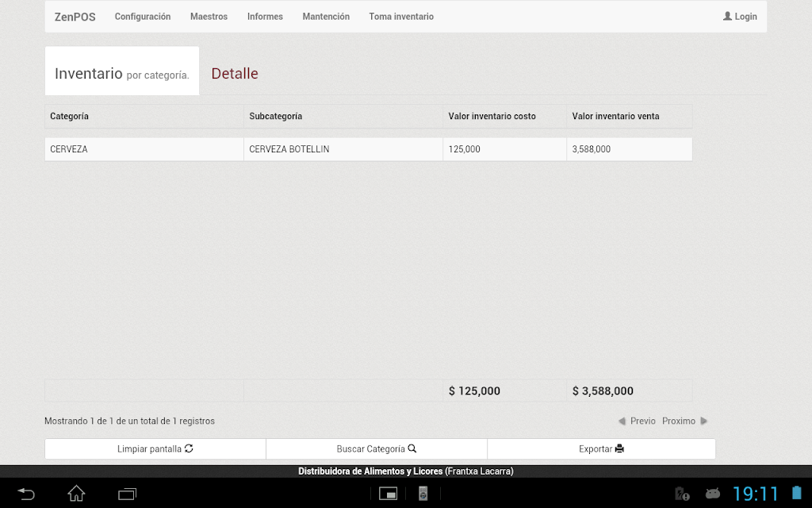Open the Configuración menu
The height and width of the screenshot is (508, 812).
pyautogui.click(x=143, y=17)
